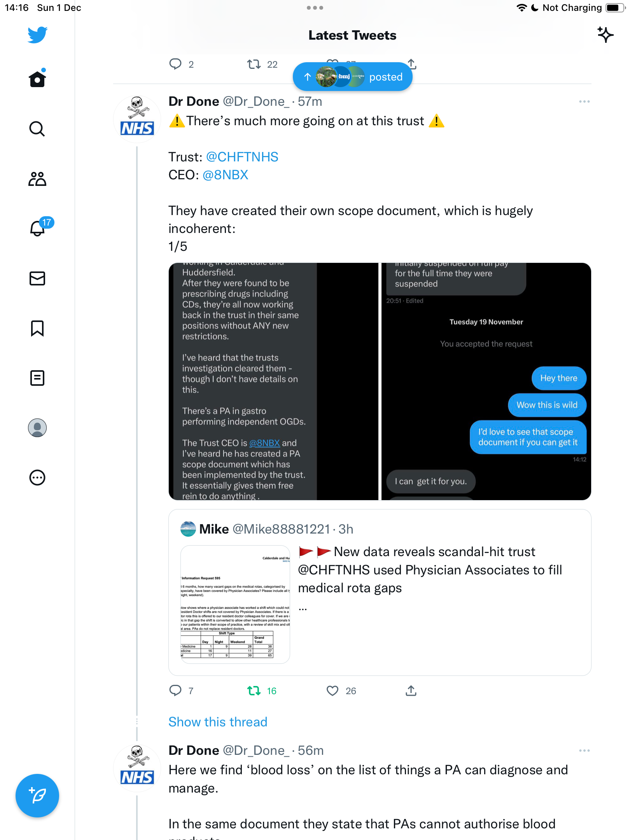Open Lists icon in sidebar
The image size is (630, 840).
coord(37,378)
